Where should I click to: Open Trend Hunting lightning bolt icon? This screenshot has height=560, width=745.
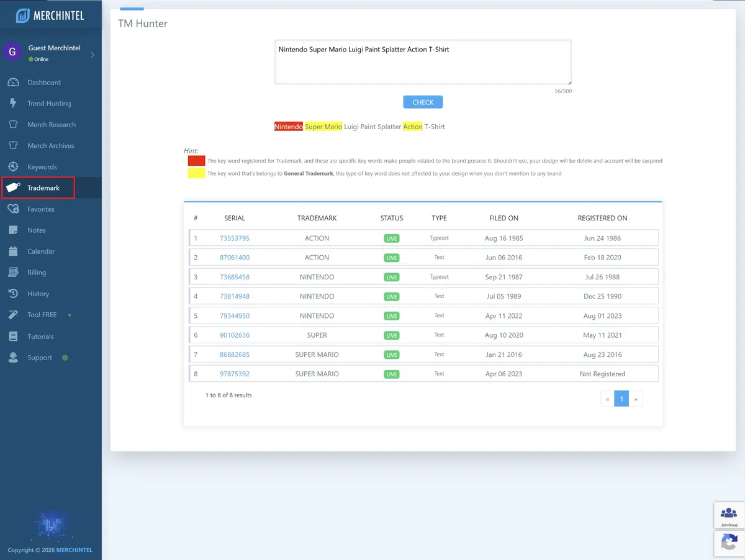pos(13,104)
